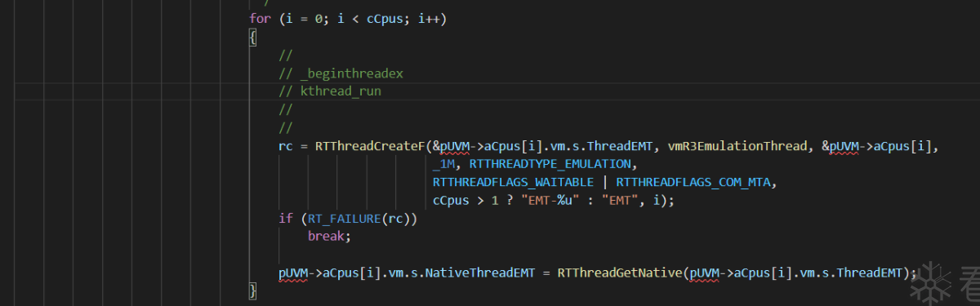Click the RTTHREADTYPE_EMULATION constant
The image size is (980, 306).
(550, 164)
